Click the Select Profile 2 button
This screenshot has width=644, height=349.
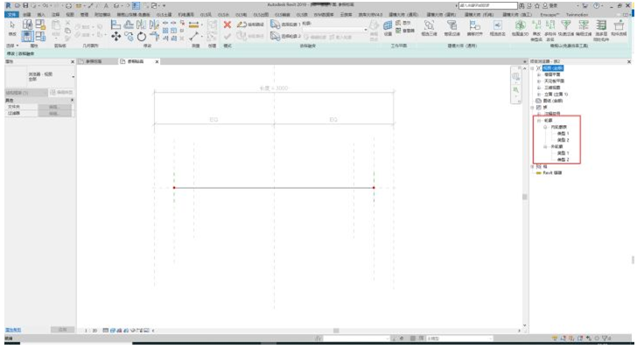285,37
